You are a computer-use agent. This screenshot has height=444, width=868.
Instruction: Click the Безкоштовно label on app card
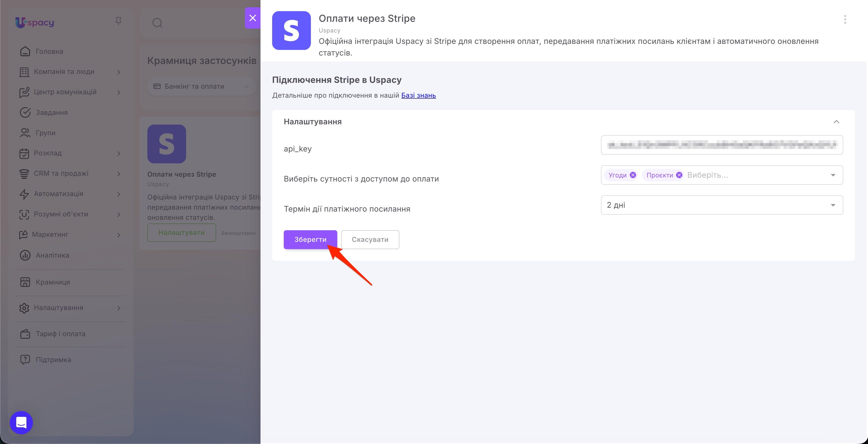tap(238, 233)
